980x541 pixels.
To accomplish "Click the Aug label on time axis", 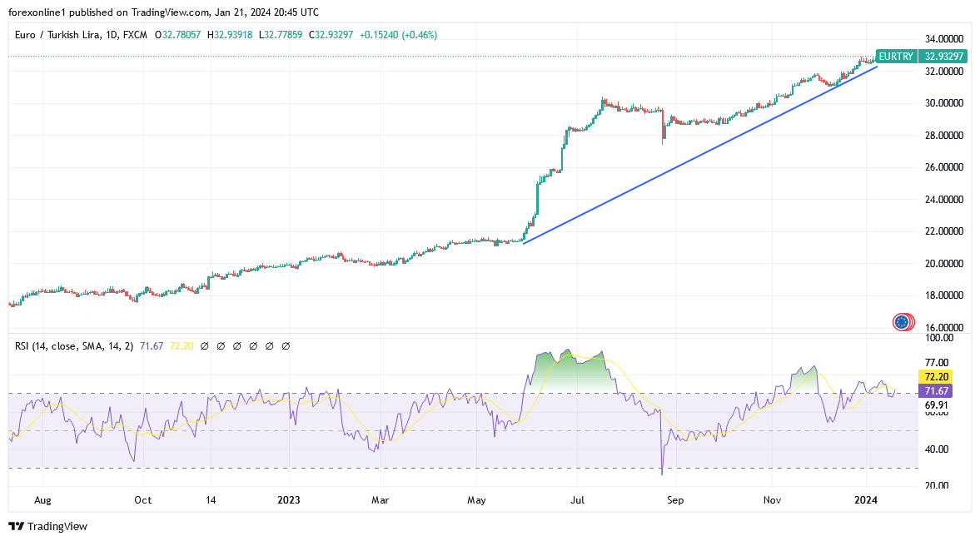I will click(x=42, y=499).
